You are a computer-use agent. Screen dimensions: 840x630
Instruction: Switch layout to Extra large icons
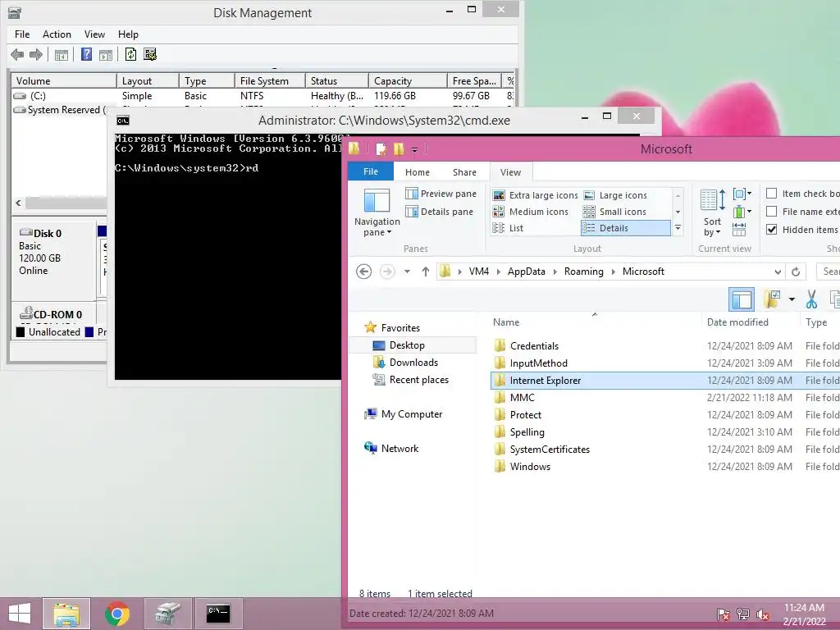(535, 195)
